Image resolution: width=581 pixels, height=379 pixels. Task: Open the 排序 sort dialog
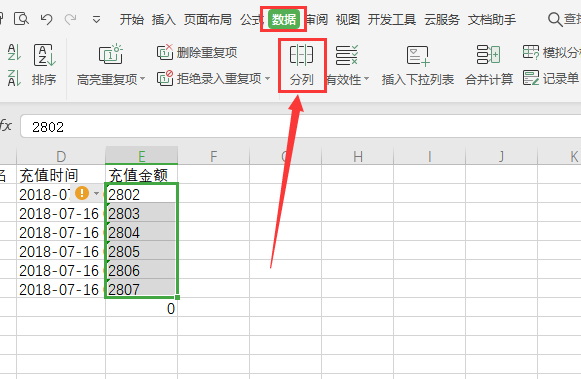[44, 65]
